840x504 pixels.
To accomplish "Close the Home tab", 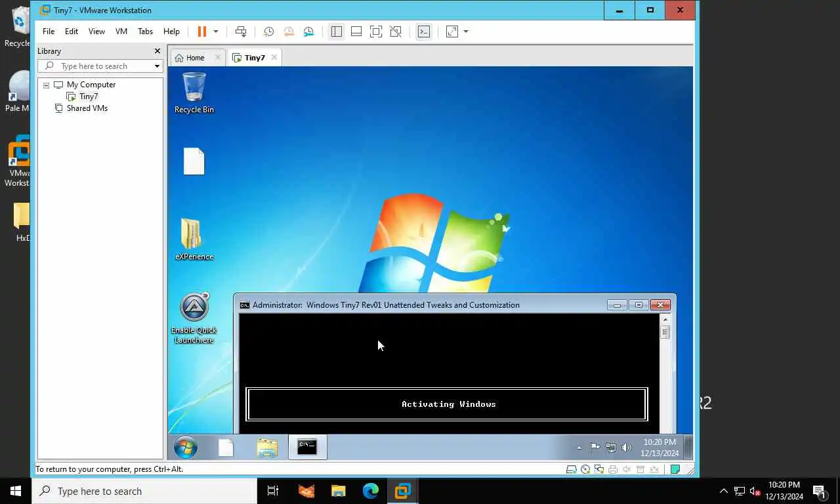I will click(218, 57).
